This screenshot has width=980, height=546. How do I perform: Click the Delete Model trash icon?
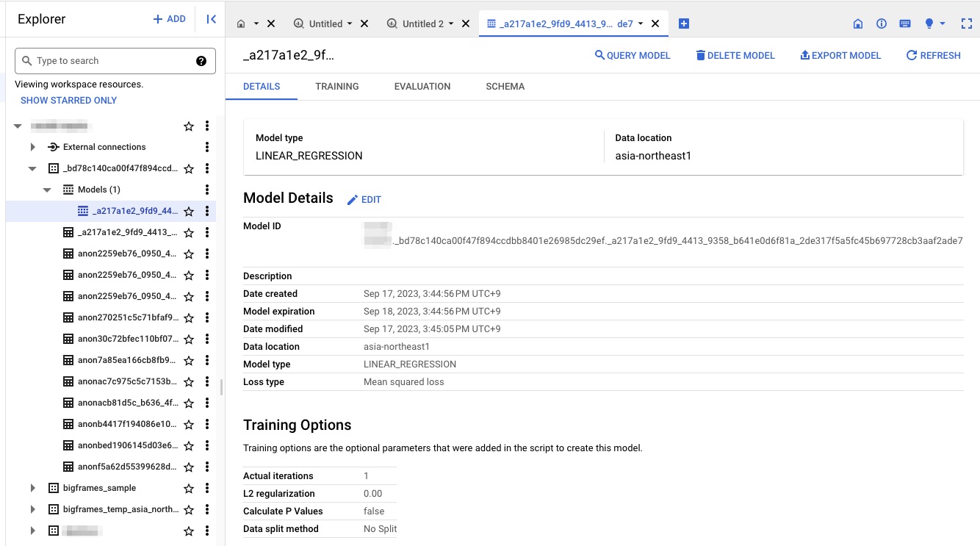coord(699,55)
